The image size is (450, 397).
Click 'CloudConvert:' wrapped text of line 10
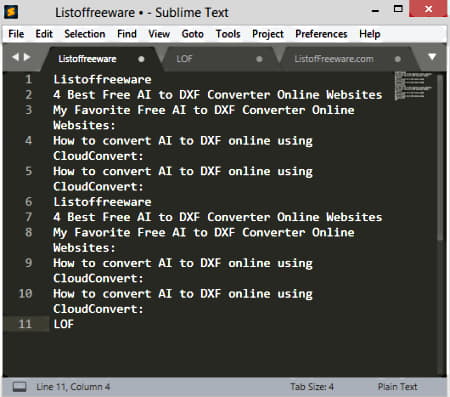98,309
